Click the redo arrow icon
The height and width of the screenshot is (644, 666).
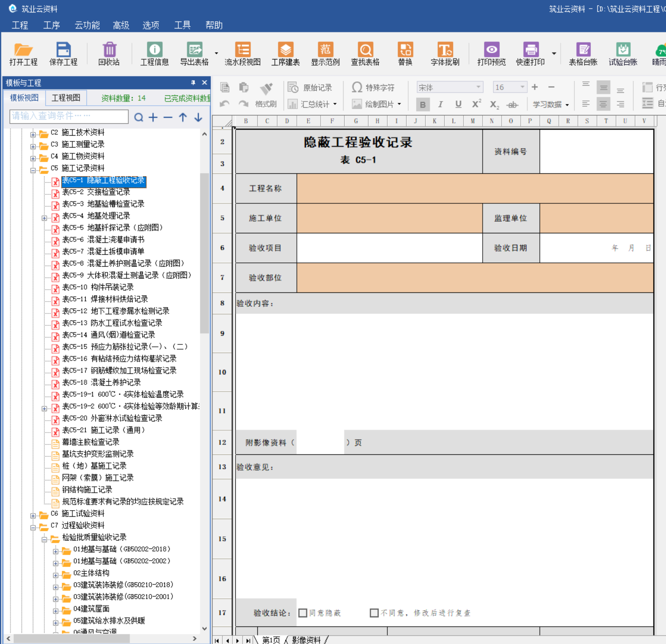point(243,103)
